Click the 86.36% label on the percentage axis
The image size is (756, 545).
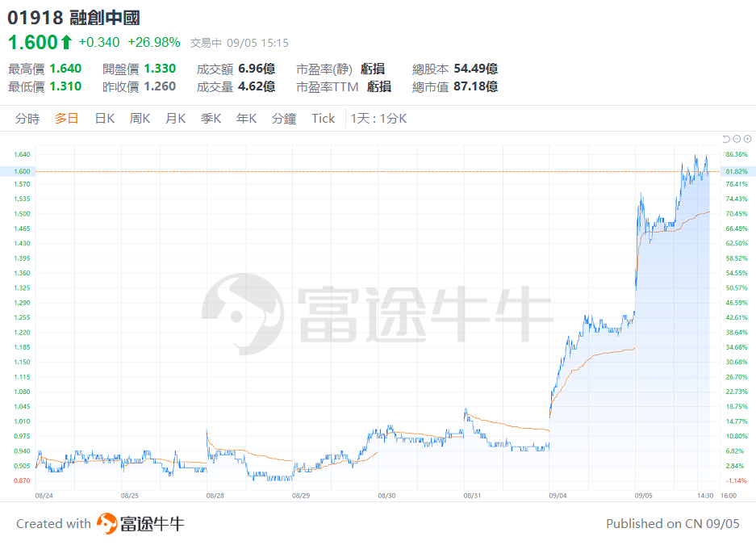(x=737, y=154)
